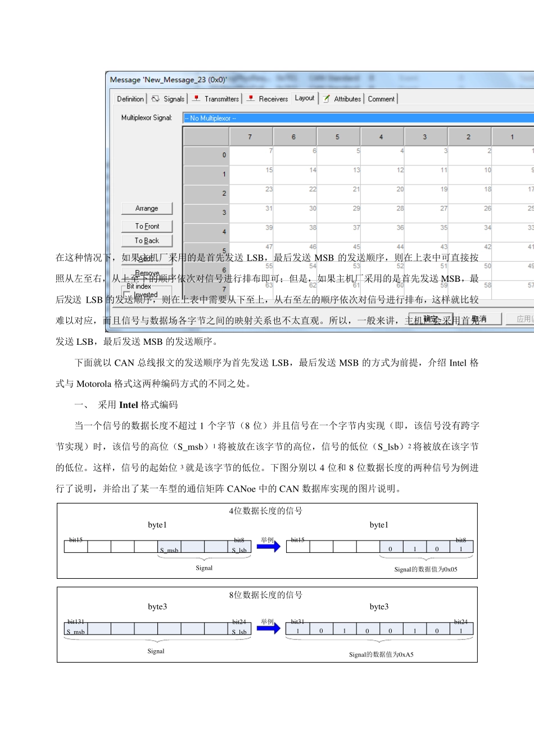Image resolution: width=534 pixels, height=756 pixels.
Task: Click the 'Signal的数据值为0xA5' caption
Action: click(381, 654)
